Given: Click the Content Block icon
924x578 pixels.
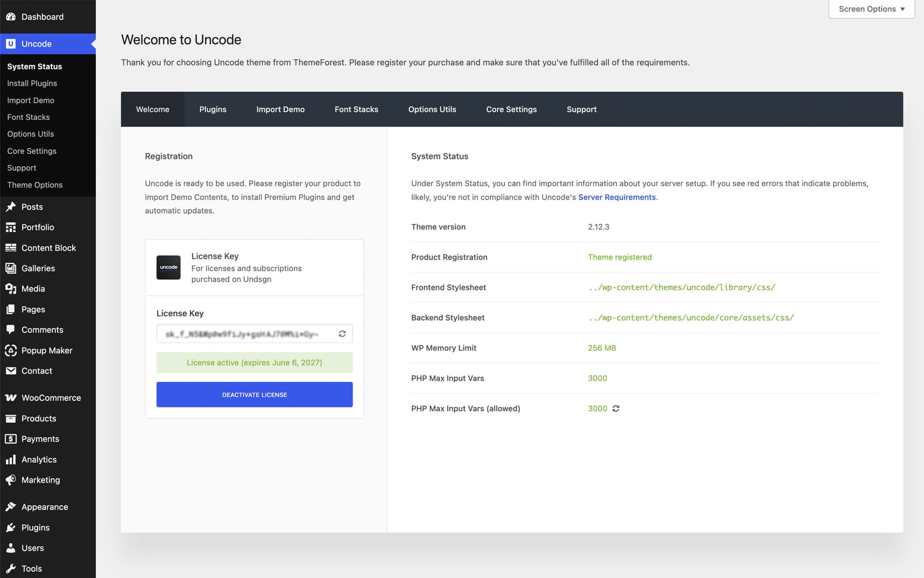Looking at the screenshot, I should click(x=11, y=248).
